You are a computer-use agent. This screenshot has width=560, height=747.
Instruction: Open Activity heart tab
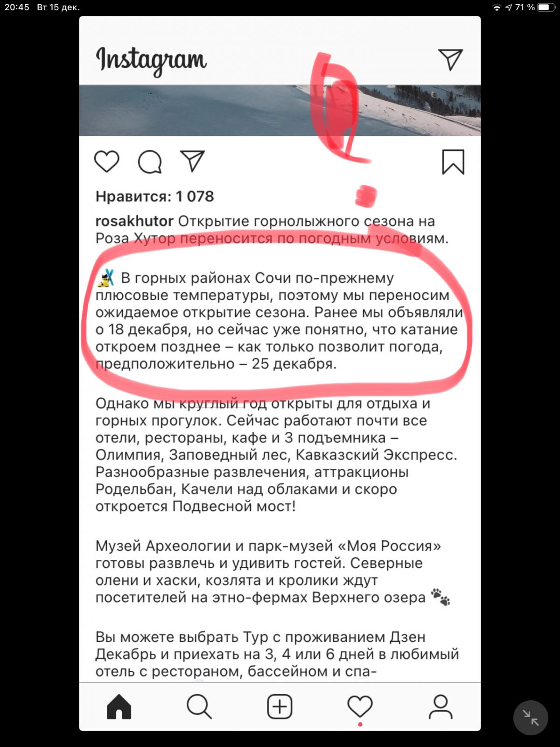pos(360,706)
